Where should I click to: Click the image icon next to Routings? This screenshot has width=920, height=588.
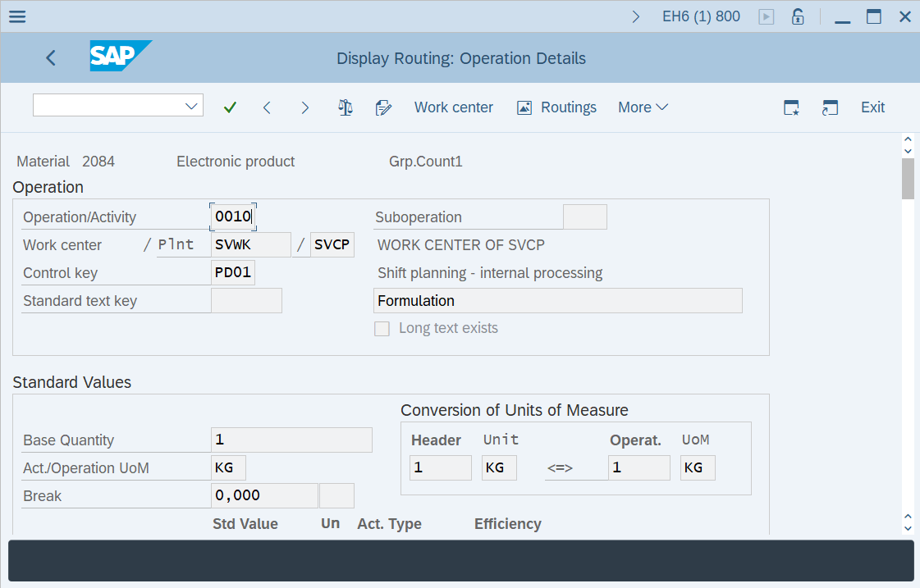pyautogui.click(x=524, y=107)
